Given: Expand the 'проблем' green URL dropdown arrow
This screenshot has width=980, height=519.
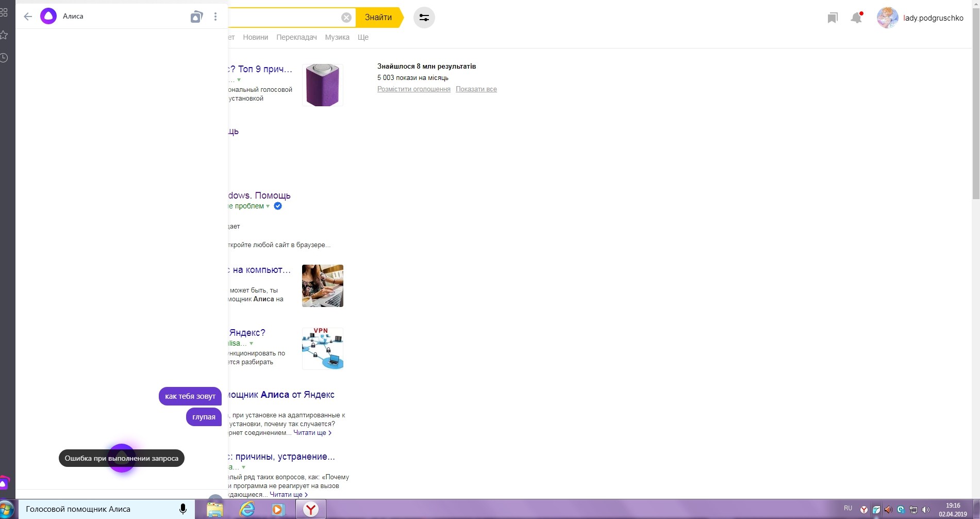Looking at the screenshot, I should [x=268, y=206].
